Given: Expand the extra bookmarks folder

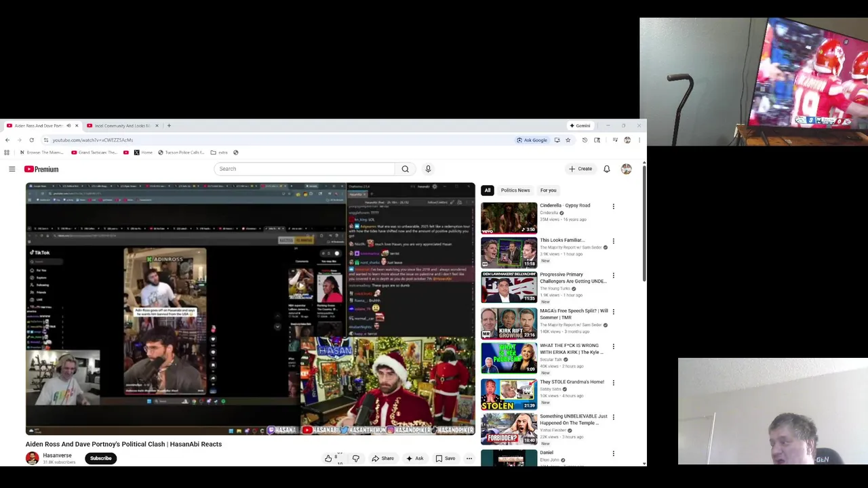Looking at the screenshot, I should click(219, 152).
